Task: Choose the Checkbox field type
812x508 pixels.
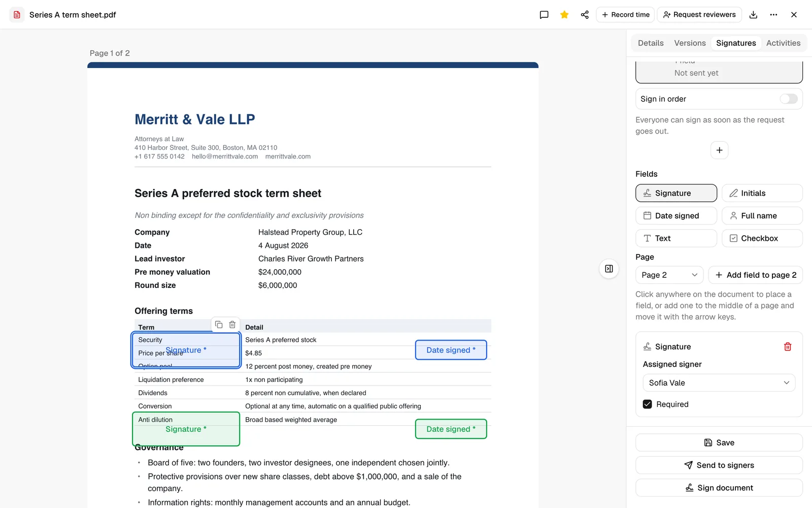Action: [x=762, y=238]
